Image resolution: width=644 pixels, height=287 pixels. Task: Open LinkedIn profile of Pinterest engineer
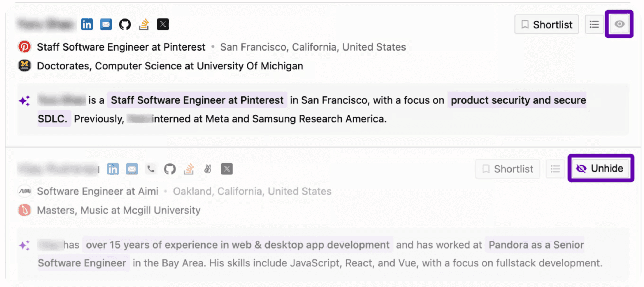[x=87, y=25]
